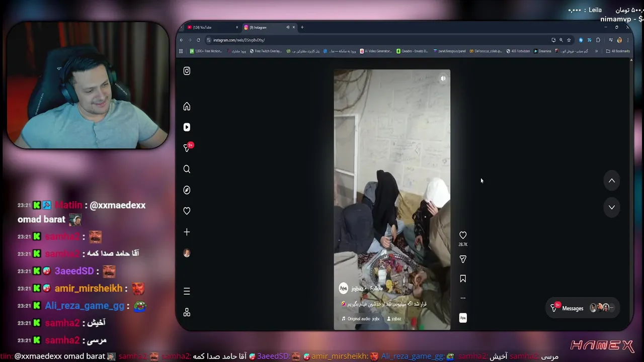Close the Instagram tab
The height and width of the screenshot is (362, 644).
[x=294, y=27]
